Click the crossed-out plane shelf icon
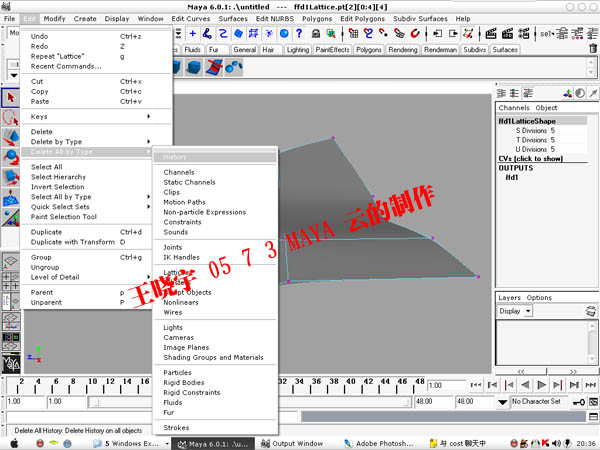 coord(214,67)
